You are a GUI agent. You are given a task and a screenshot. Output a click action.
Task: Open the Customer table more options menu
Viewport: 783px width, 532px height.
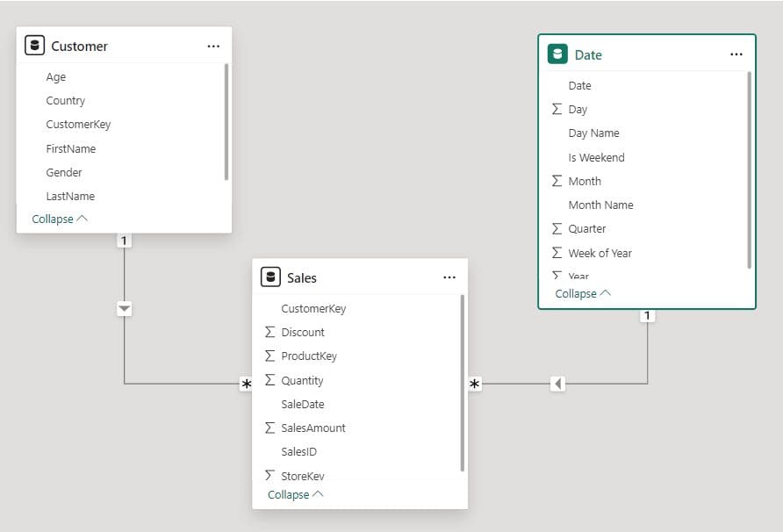pos(213,45)
